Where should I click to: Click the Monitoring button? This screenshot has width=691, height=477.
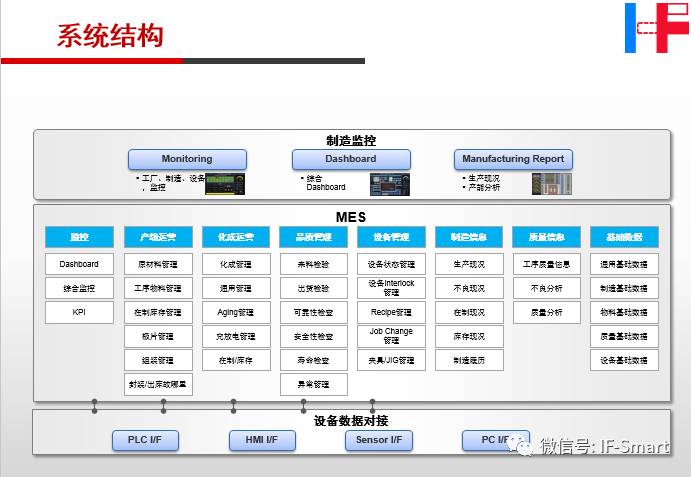(187, 159)
